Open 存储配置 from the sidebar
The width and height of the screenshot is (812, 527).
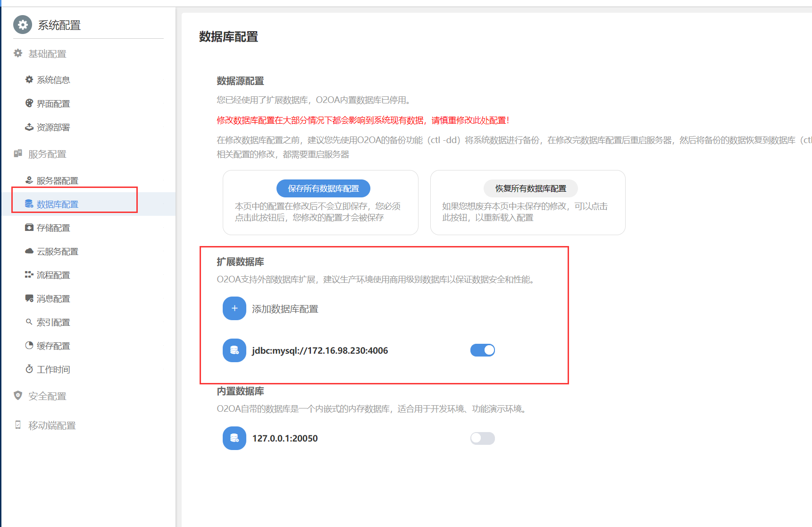[x=53, y=228]
